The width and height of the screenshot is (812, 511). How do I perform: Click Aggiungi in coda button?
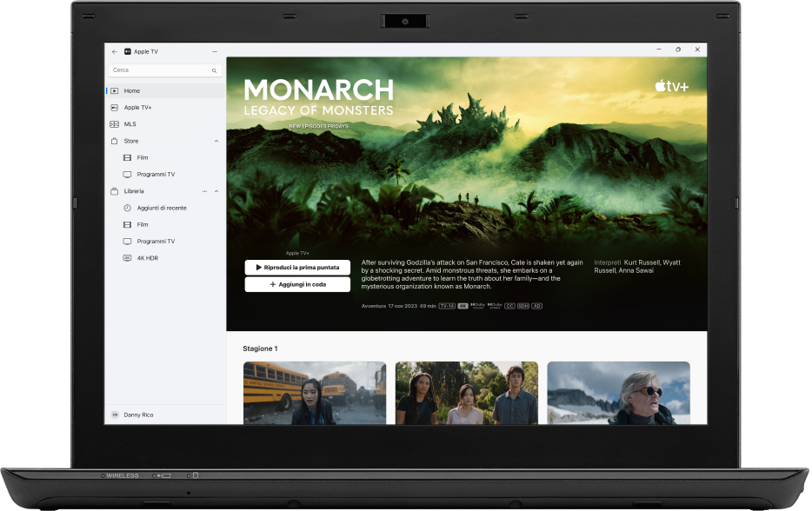pyautogui.click(x=297, y=284)
